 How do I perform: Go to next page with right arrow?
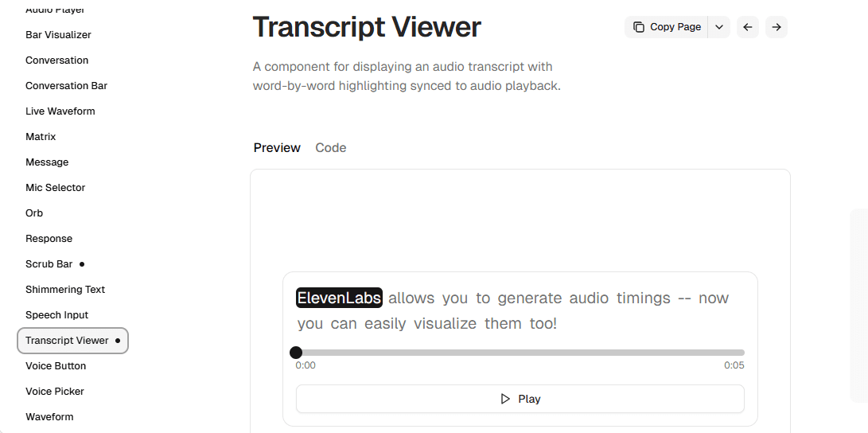click(777, 27)
